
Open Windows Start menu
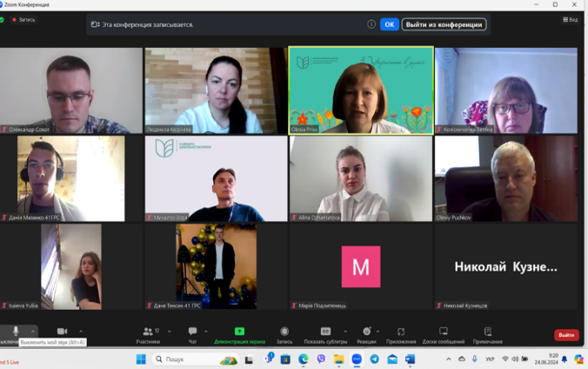(141, 359)
